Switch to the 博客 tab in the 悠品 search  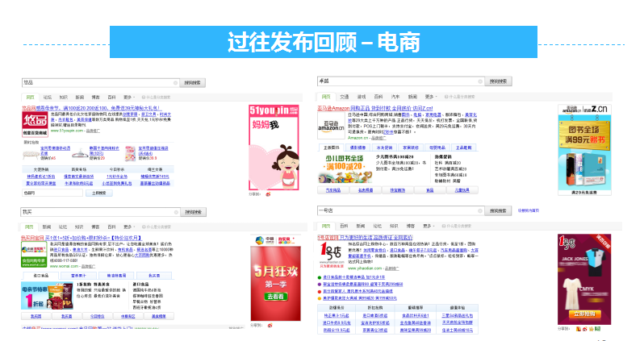[96, 98]
